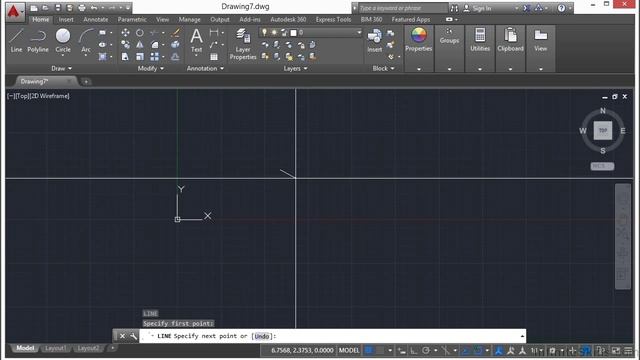This screenshot has width=640, height=360.
Task: Expand the Block panel
Action: tap(383, 68)
